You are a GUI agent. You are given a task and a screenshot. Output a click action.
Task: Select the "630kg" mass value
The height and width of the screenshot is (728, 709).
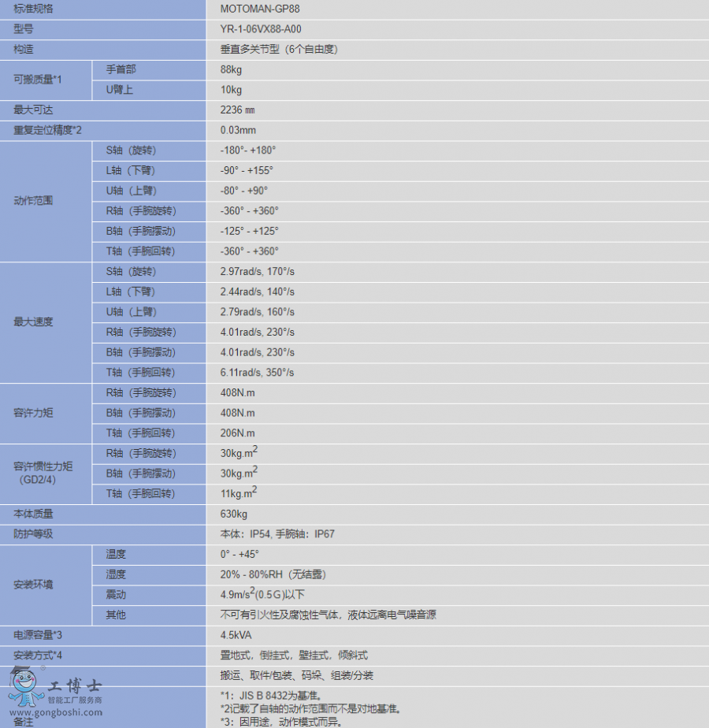pyautogui.click(x=233, y=514)
